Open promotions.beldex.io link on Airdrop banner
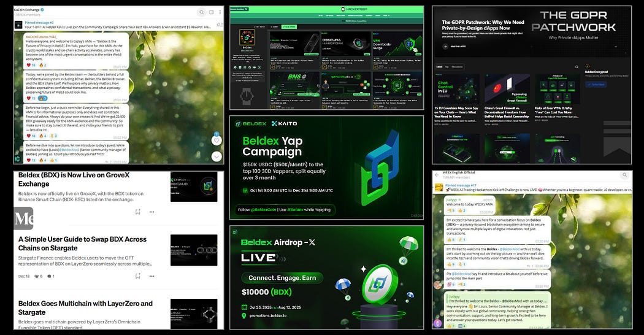The image size is (644, 335). click(x=268, y=316)
